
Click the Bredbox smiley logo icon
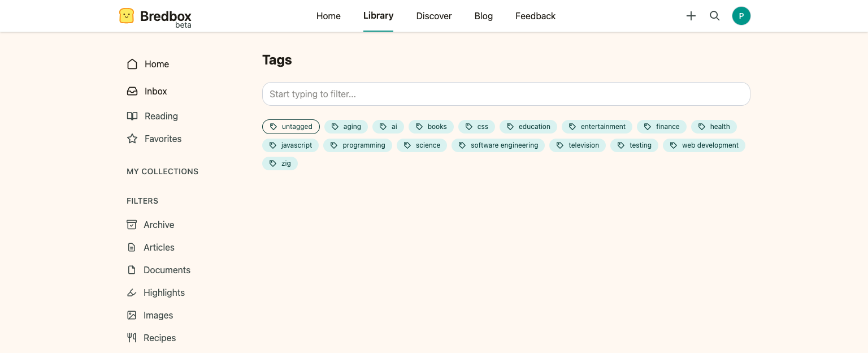(127, 16)
